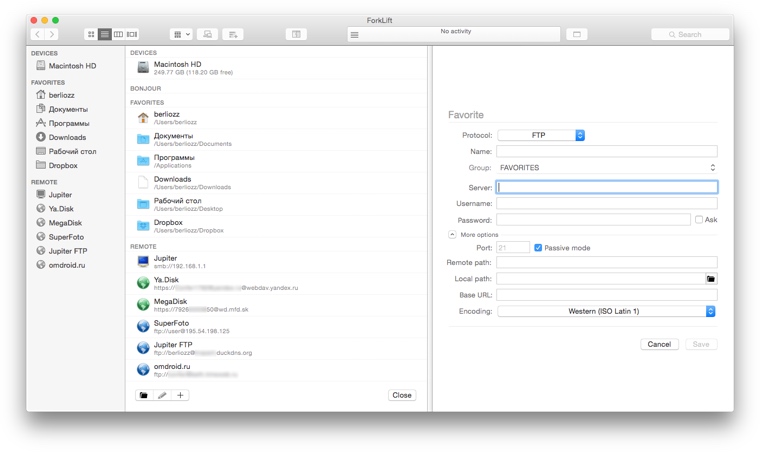This screenshot has width=760, height=452.
Task: Click the MegaDisk globe icon in list
Action: [x=143, y=305]
